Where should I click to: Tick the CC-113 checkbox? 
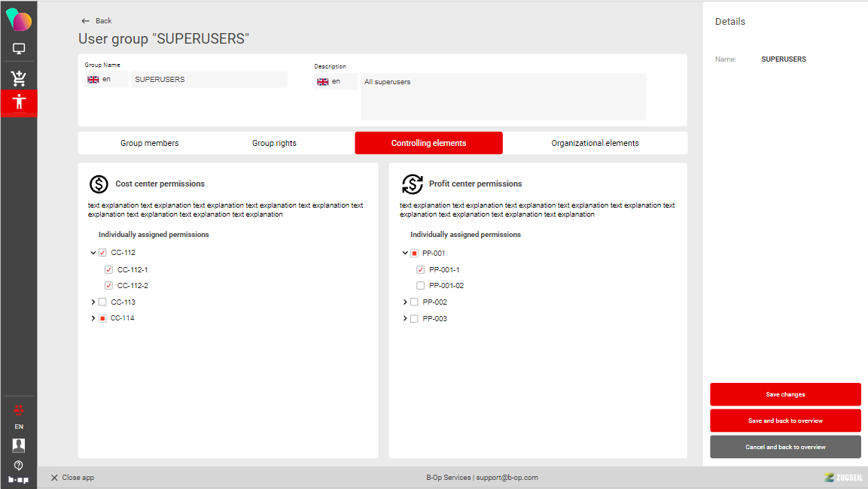pyautogui.click(x=102, y=302)
